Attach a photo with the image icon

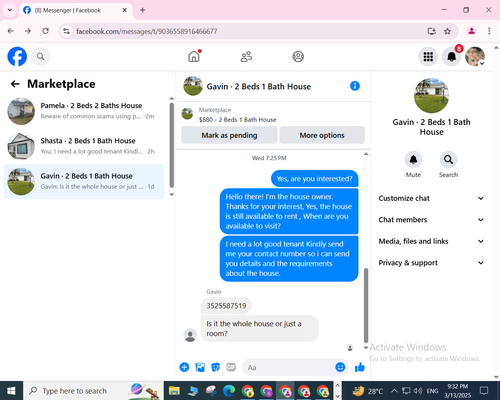[200, 367]
